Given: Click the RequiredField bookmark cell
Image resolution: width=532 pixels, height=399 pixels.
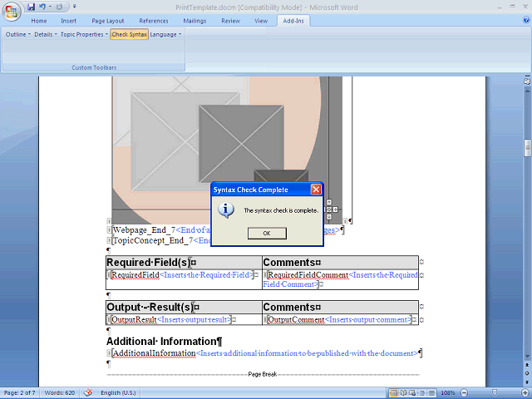Looking at the screenshot, I should 183,275.
